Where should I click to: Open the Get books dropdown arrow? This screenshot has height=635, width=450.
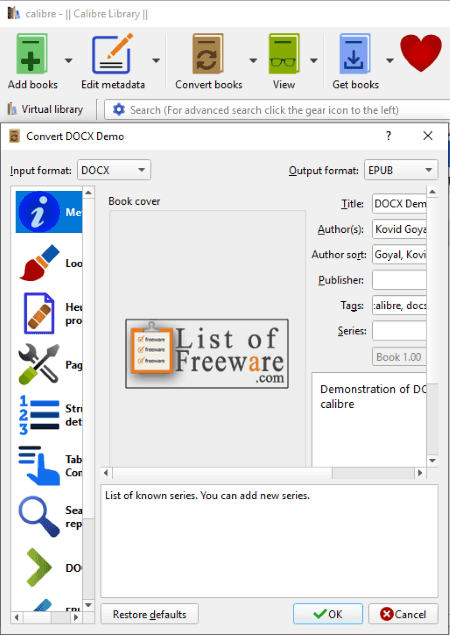(390, 61)
